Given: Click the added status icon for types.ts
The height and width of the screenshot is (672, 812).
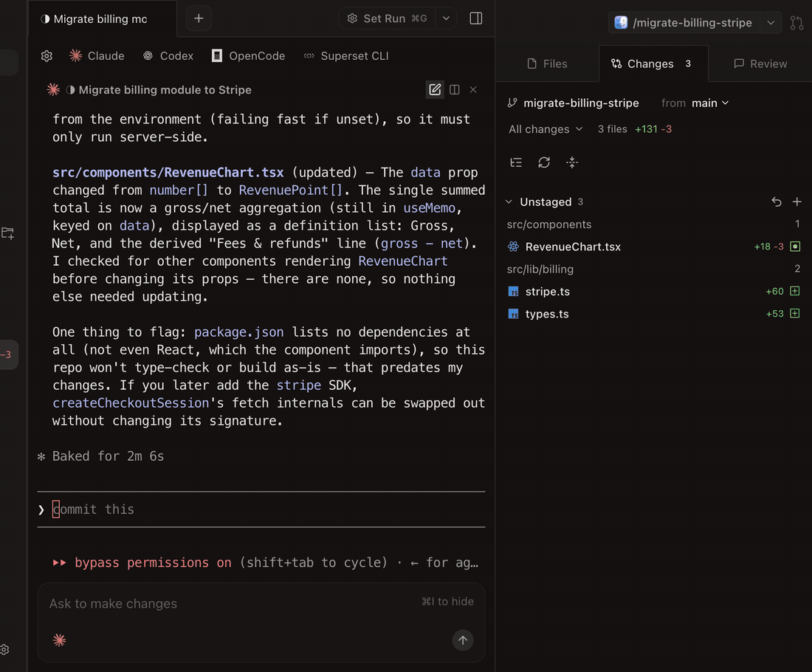Looking at the screenshot, I should coord(796,314).
